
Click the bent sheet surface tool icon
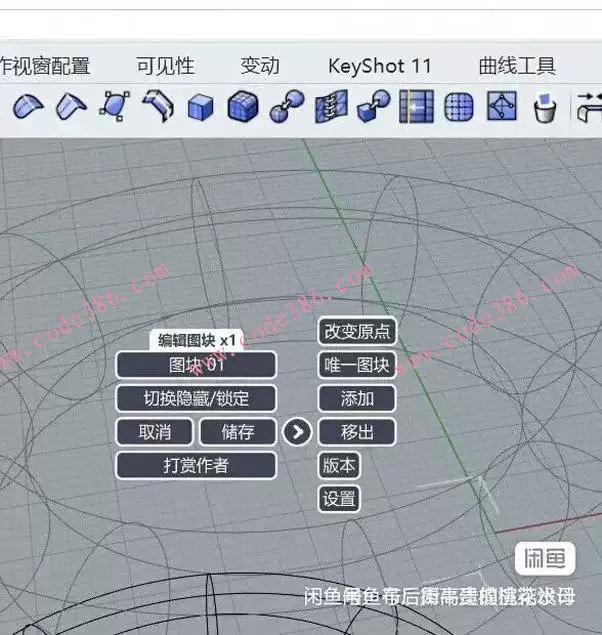(158, 106)
